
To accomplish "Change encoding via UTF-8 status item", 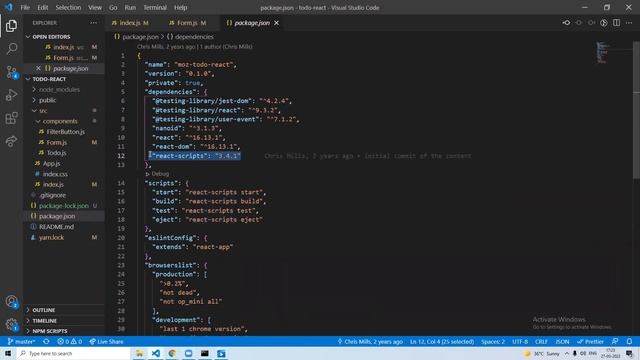I will [x=520, y=341].
